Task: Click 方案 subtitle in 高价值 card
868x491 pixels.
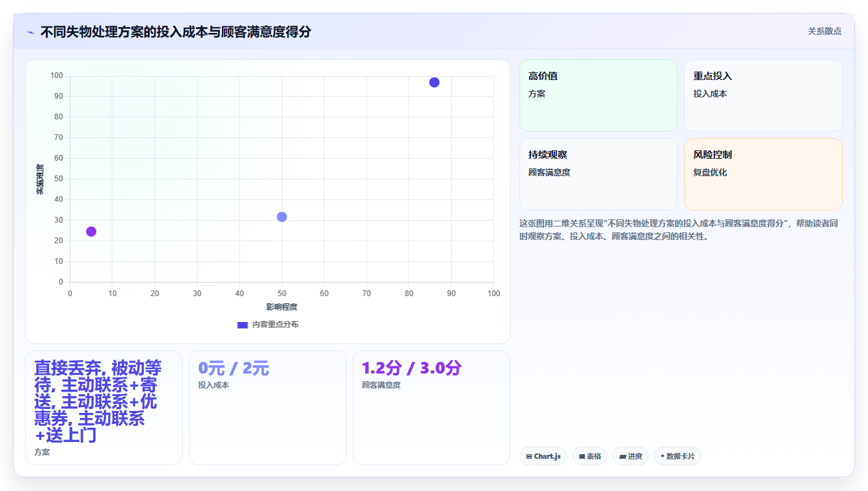Action: pos(537,94)
